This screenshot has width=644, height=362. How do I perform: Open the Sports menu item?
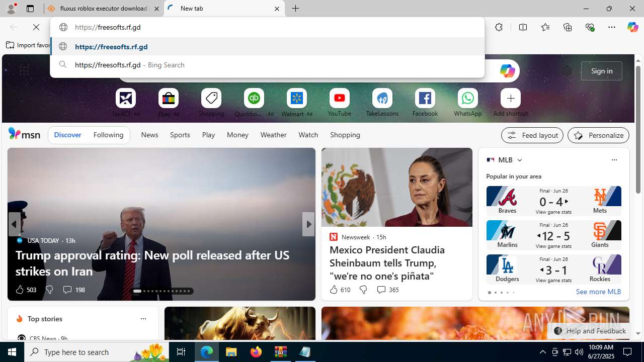(x=180, y=135)
